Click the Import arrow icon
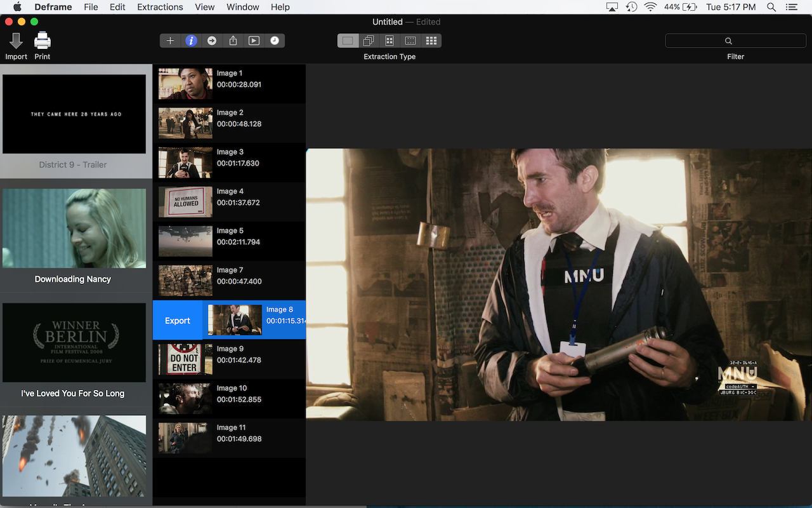The height and width of the screenshot is (508, 812). coord(16,41)
